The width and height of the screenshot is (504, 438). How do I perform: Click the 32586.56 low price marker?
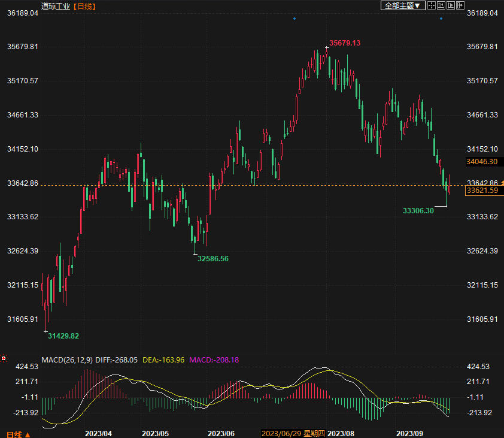[x=213, y=259]
